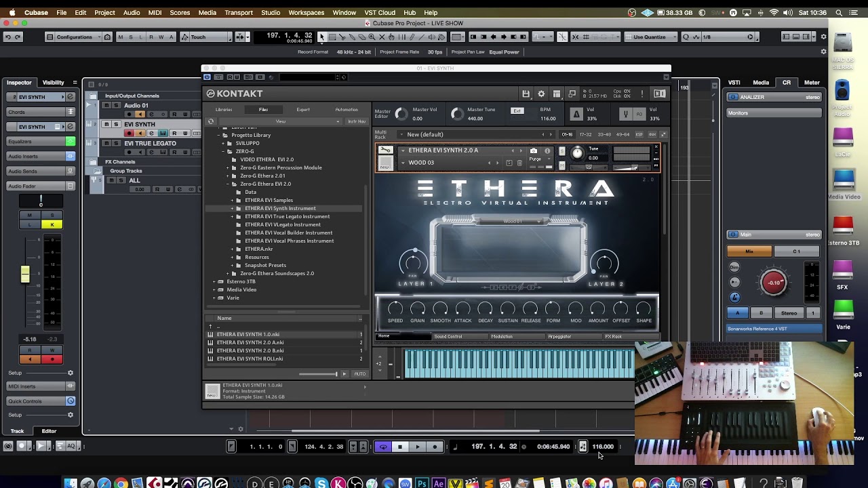Open the Arpeggiator page in Ethera
868x488 pixels.
click(559, 337)
